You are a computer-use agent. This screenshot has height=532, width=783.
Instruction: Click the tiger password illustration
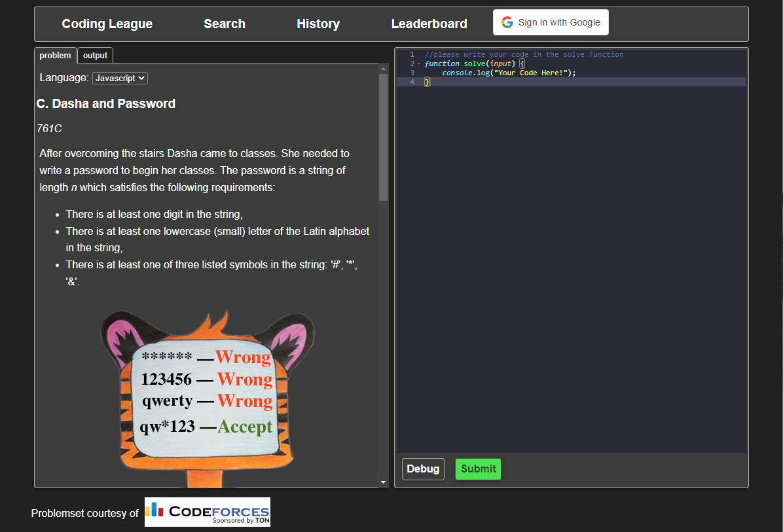point(207,399)
